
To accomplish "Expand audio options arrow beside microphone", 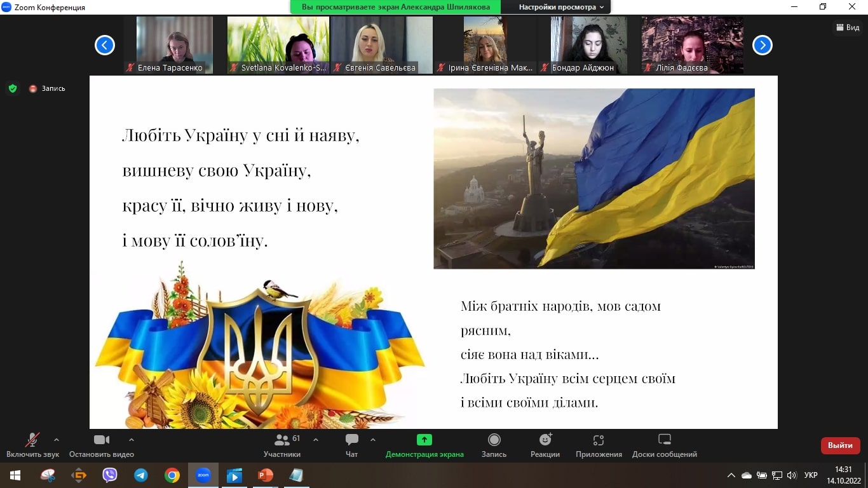I will click(57, 439).
